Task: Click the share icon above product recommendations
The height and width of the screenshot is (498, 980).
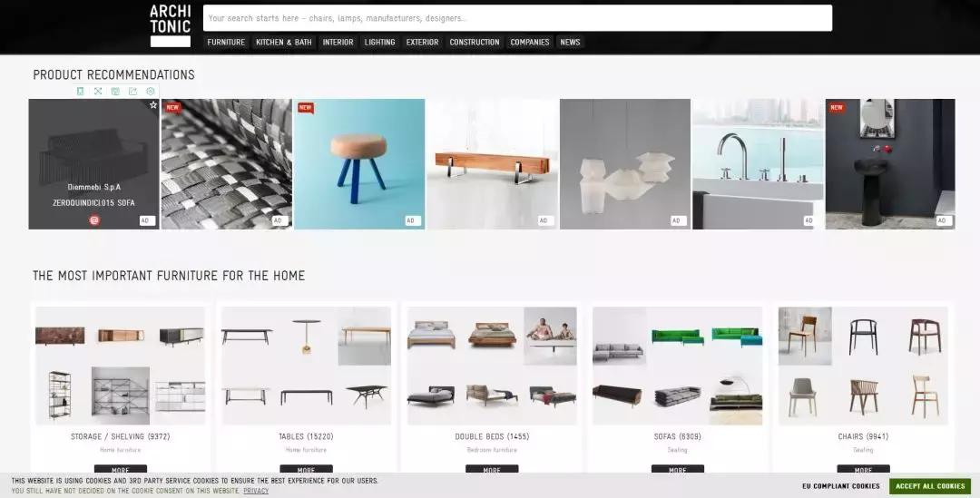Action: click(x=133, y=91)
